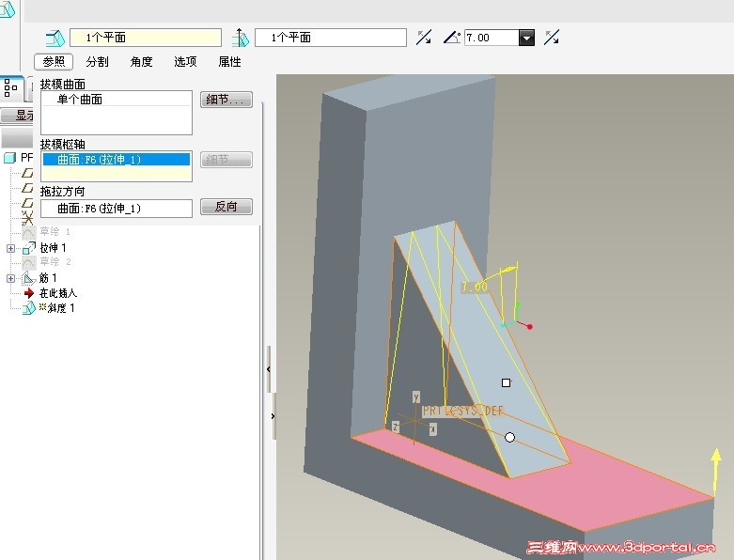Open the 选项 tab

pyautogui.click(x=185, y=61)
